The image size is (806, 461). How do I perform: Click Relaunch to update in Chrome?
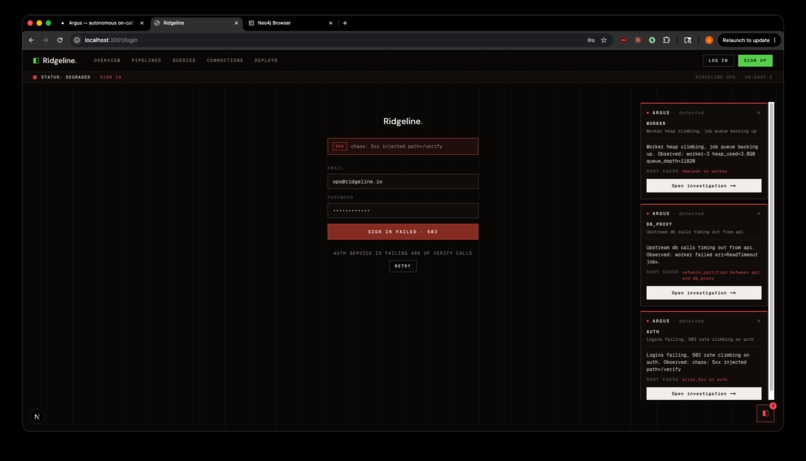coord(746,40)
